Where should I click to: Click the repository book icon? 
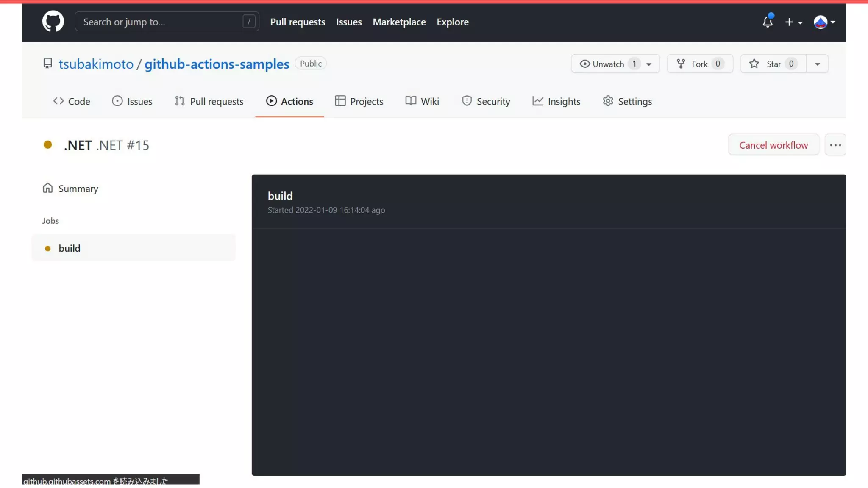tap(48, 64)
